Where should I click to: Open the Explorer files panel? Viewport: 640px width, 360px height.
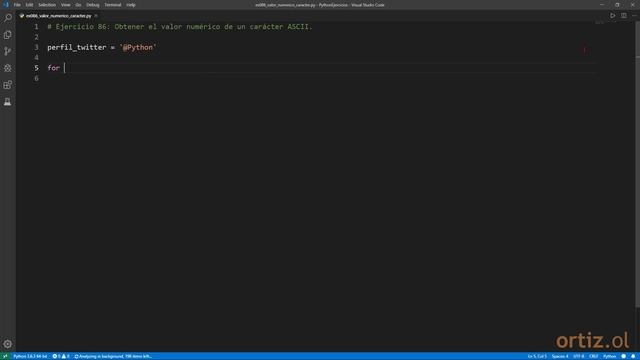(7, 35)
